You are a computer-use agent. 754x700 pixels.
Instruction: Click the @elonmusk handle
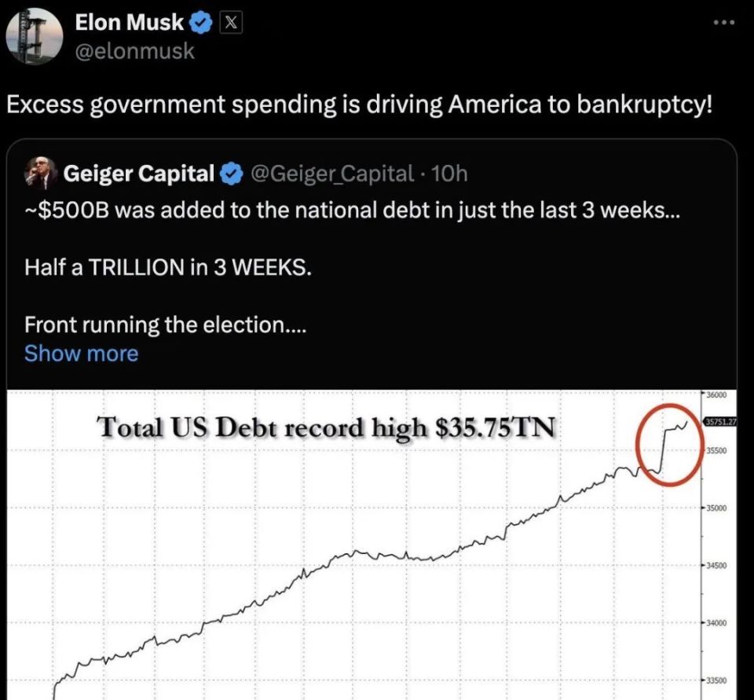(134, 52)
